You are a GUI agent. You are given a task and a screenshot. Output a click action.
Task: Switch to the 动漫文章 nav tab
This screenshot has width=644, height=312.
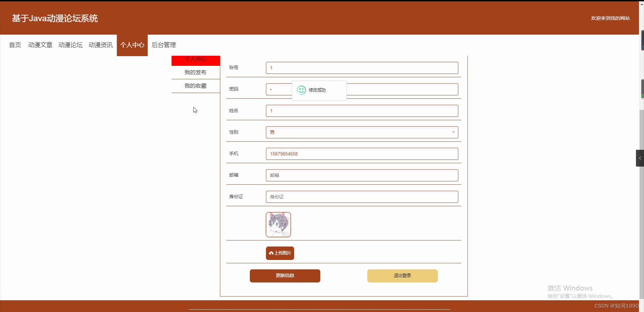click(40, 45)
